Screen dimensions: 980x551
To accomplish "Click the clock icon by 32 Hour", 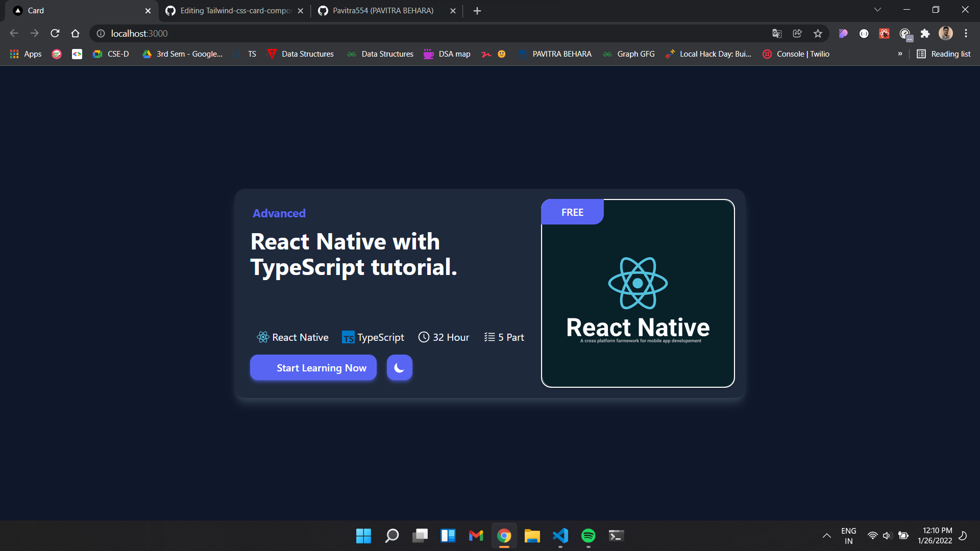I will (424, 337).
